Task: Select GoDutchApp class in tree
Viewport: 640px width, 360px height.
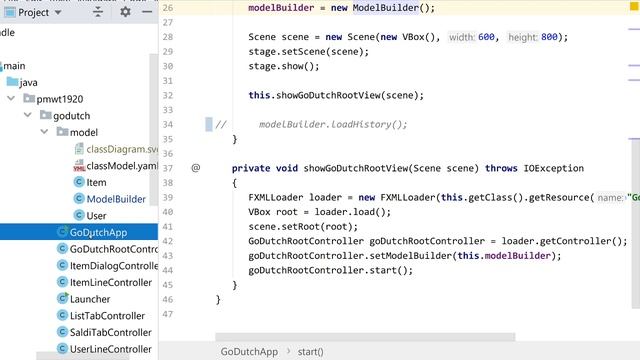Action: click(x=98, y=232)
